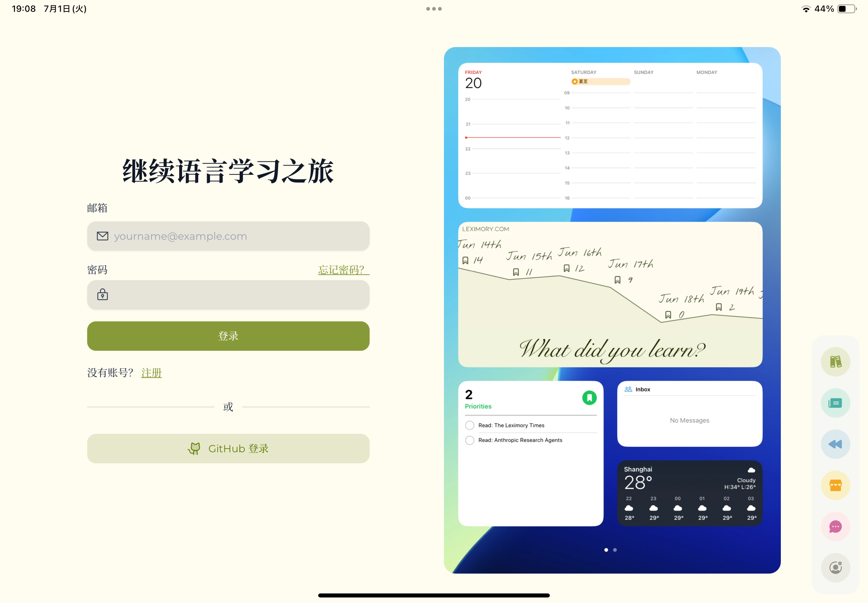The height and width of the screenshot is (603, 868).
Task: Tap the three-dot multitasking menu
Action: [434, 9]
